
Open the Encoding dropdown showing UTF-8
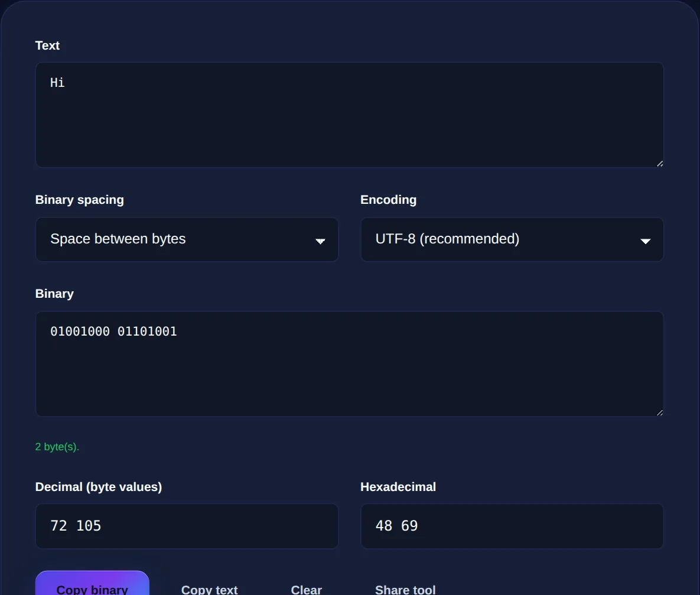pyautogui.click(x=512, y=239)
